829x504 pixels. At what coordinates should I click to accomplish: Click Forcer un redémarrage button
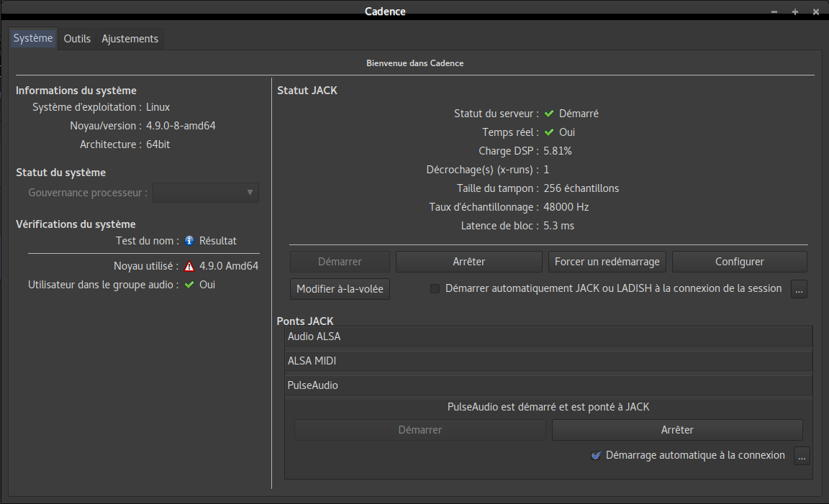[x=607, y=262]
